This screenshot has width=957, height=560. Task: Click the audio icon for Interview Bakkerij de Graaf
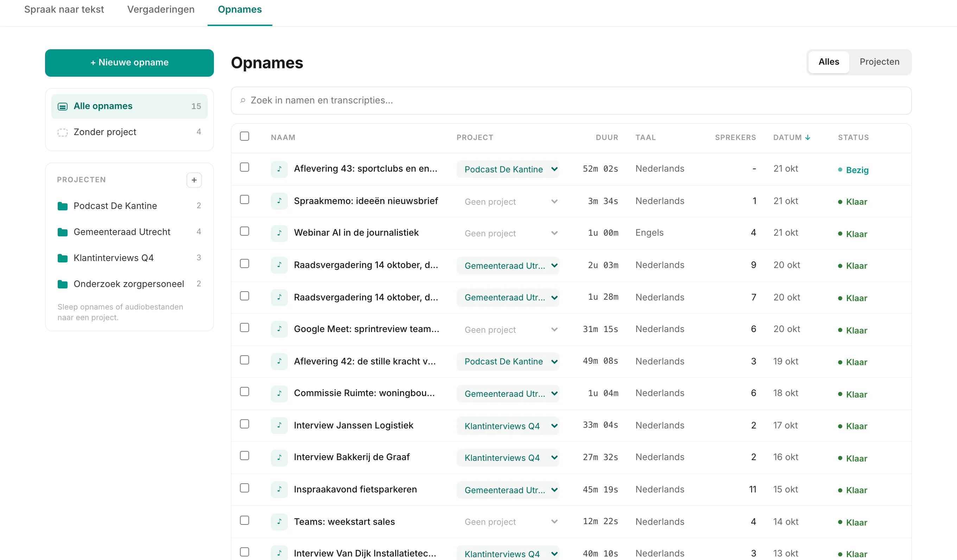pyautogui.click(x=279, y=458)
